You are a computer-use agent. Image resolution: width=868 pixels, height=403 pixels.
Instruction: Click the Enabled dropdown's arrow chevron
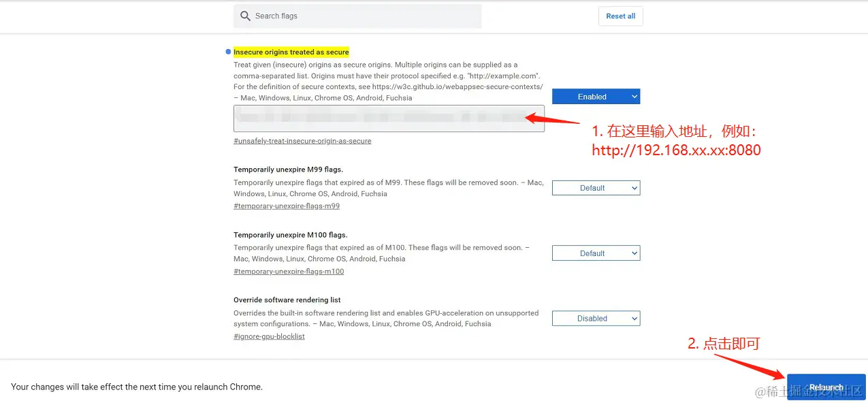pyautogui.click(x=634, y=97)
